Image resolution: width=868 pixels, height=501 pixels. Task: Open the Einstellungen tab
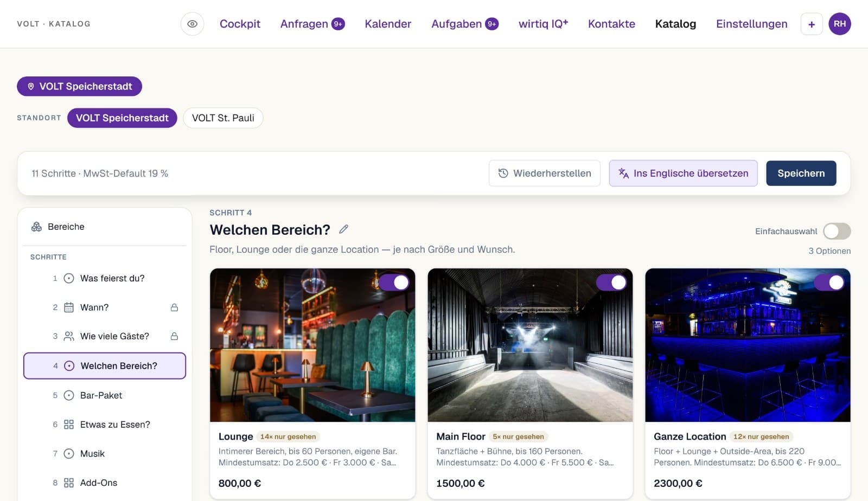(751, 24)
